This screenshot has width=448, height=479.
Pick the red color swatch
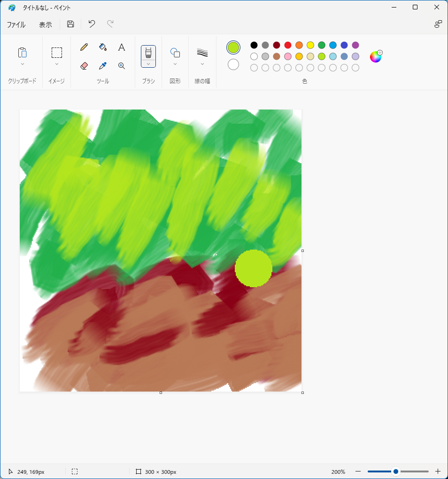(288, 45)
